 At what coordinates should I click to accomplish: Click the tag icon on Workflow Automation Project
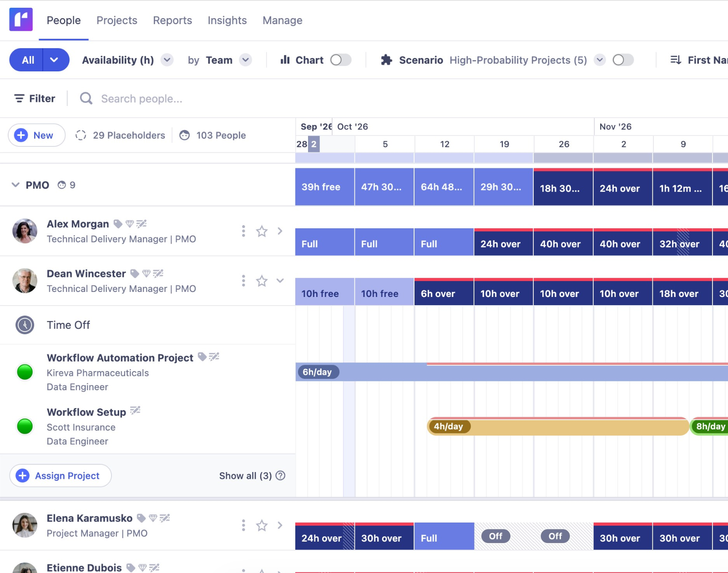pos(202,357)
